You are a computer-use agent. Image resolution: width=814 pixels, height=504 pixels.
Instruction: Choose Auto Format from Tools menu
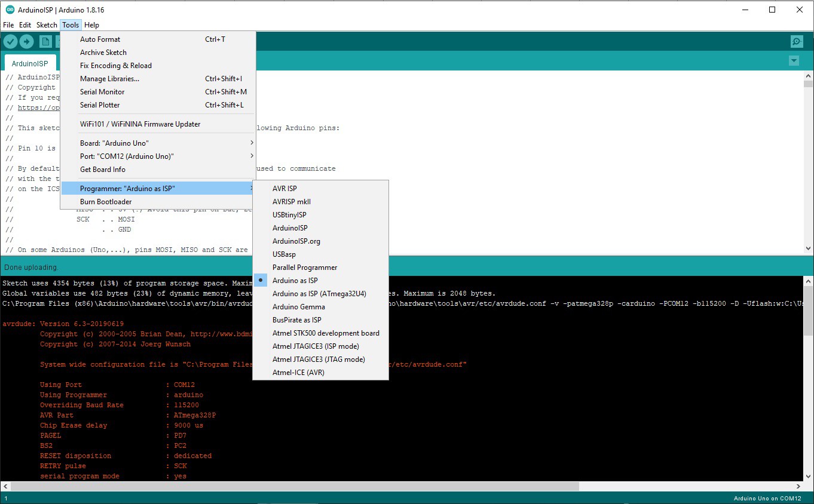100,39
